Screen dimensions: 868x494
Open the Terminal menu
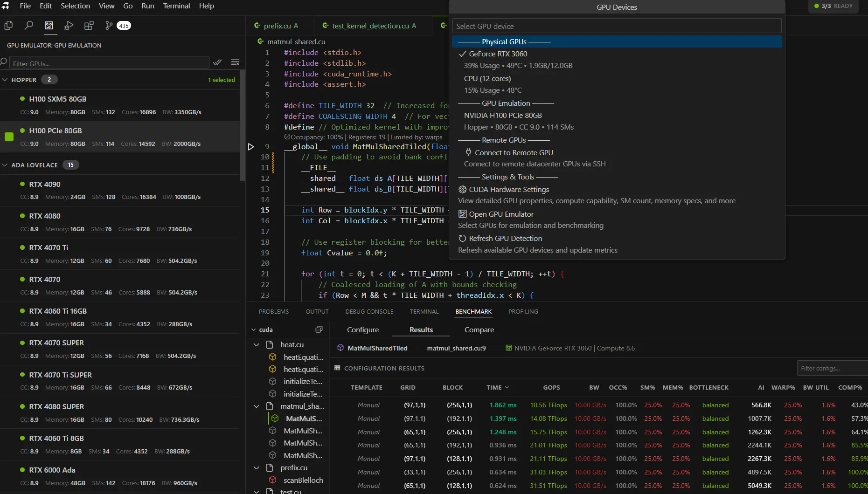176,6
